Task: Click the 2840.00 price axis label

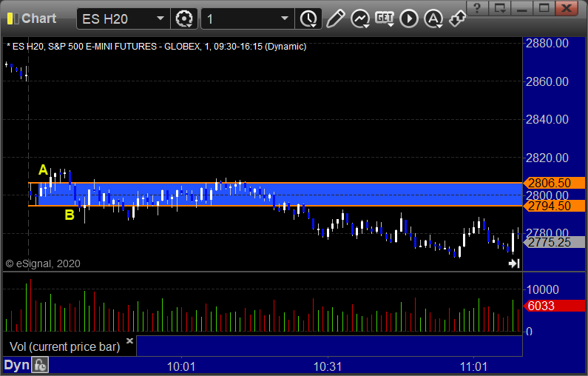Action: pyautogui.click(x=547, y=119)
